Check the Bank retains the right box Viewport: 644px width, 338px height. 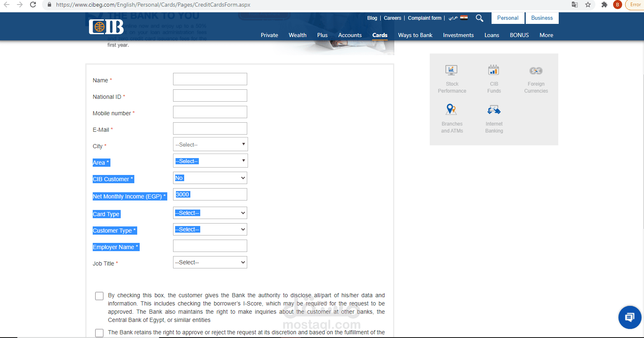click(x=99, y=333)
